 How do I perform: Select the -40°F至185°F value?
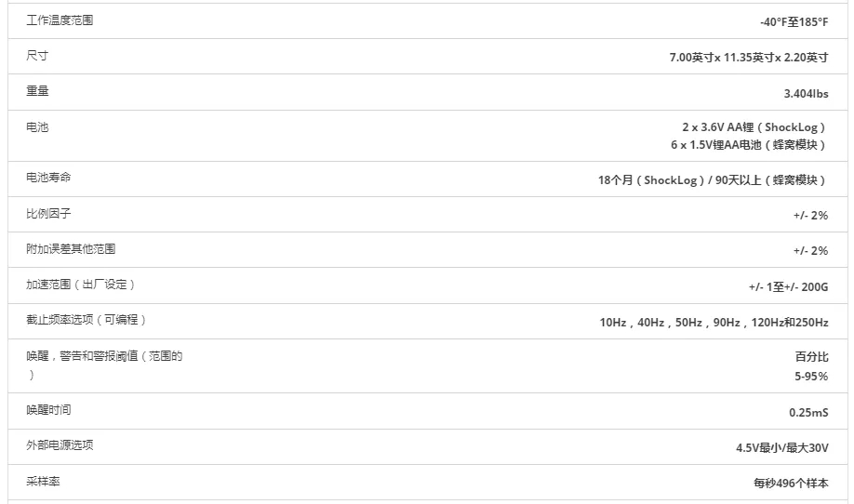pos(794,21)
